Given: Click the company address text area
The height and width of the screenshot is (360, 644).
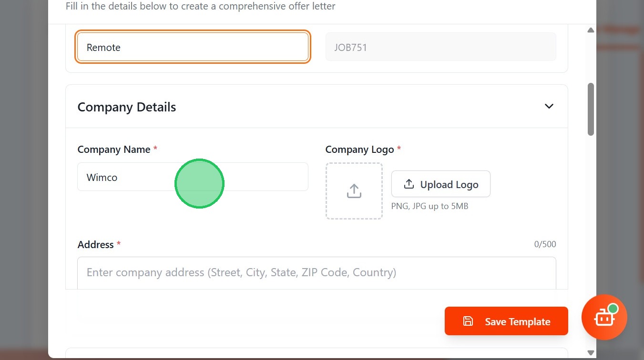Looking at the screenshot, I should point(317,273).
